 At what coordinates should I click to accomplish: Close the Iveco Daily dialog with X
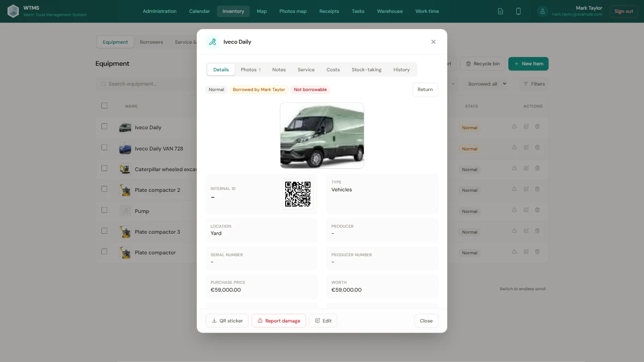click(433, 42)
